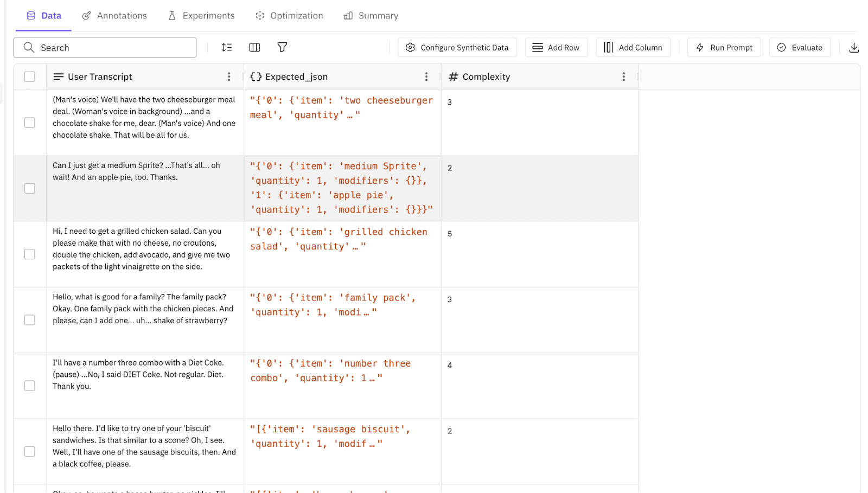Click the Evaluate checkmark button
The height and width of the screenshot is (493, 868).
[x=800, y=48]
